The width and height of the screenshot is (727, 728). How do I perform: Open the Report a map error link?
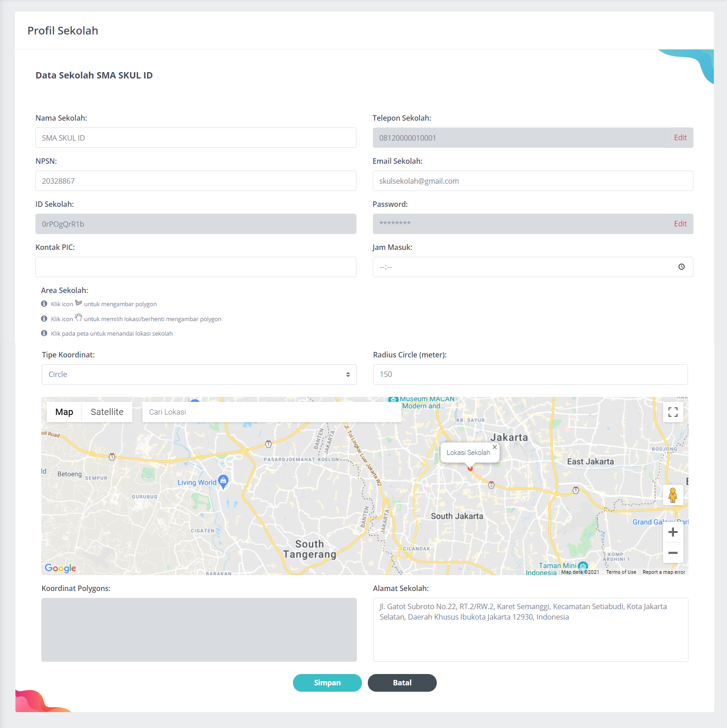[x=664, y=572]
